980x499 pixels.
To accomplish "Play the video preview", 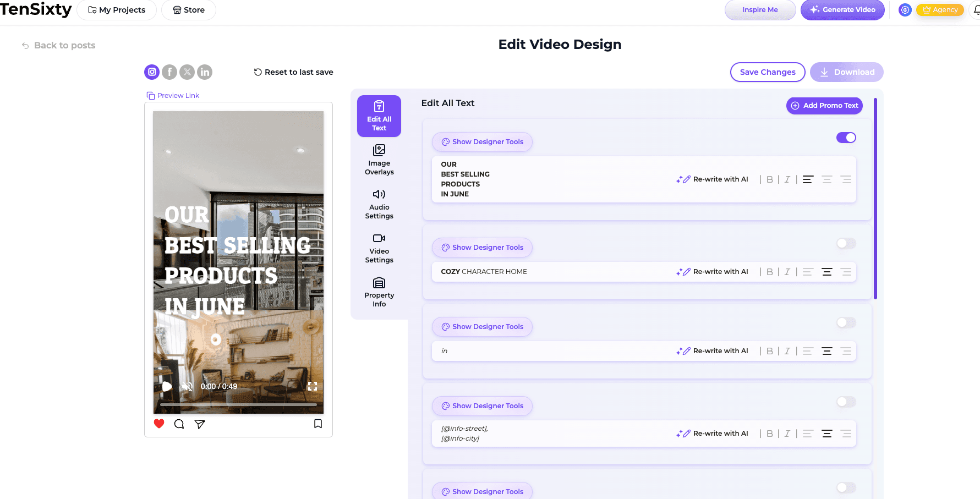I will [167, 386].
